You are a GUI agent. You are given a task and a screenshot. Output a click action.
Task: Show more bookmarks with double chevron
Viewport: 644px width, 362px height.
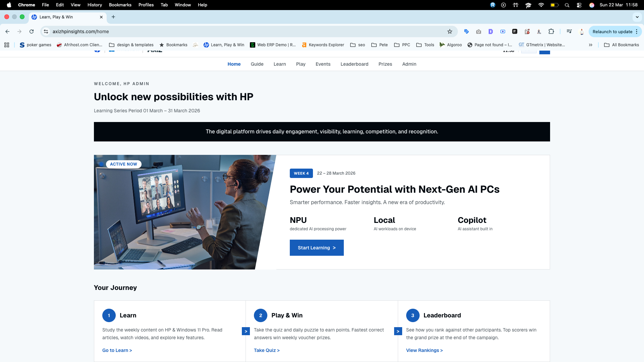click(591, 45)
